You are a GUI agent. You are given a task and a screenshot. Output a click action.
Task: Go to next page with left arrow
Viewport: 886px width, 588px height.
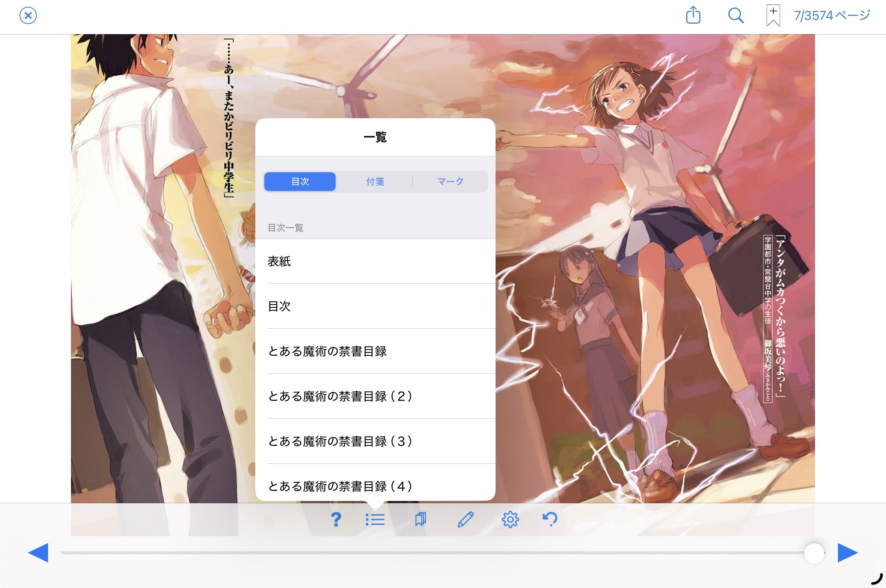[38, 553]
